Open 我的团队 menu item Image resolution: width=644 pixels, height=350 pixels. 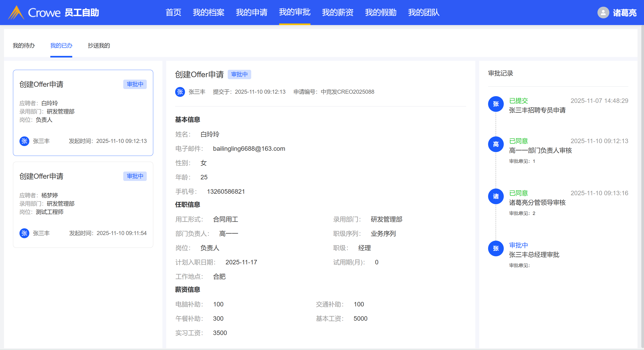[423, 13]
